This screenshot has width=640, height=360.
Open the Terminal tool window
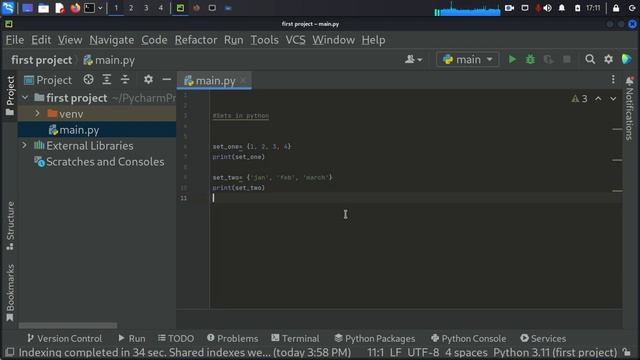coord(295,338)
